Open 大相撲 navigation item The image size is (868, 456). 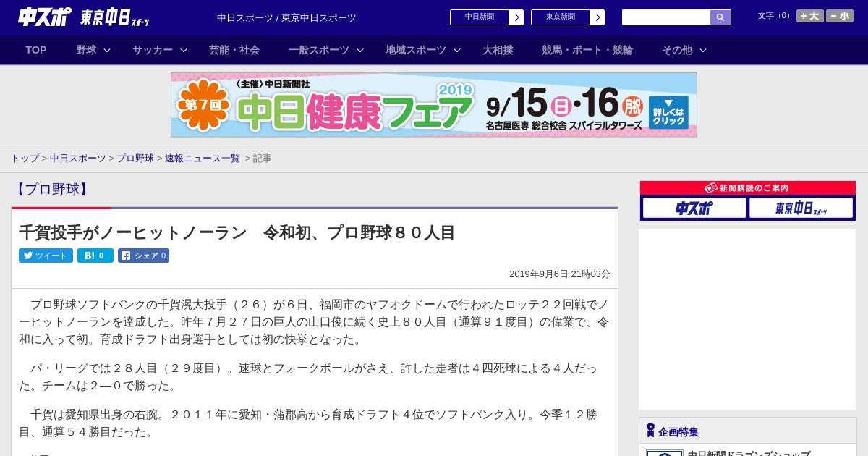pos(498,50)
